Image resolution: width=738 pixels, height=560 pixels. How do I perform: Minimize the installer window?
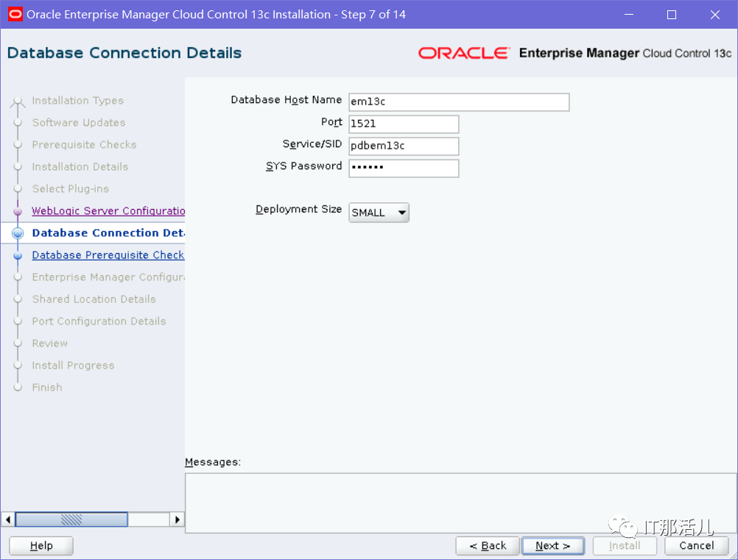[629, 15]
